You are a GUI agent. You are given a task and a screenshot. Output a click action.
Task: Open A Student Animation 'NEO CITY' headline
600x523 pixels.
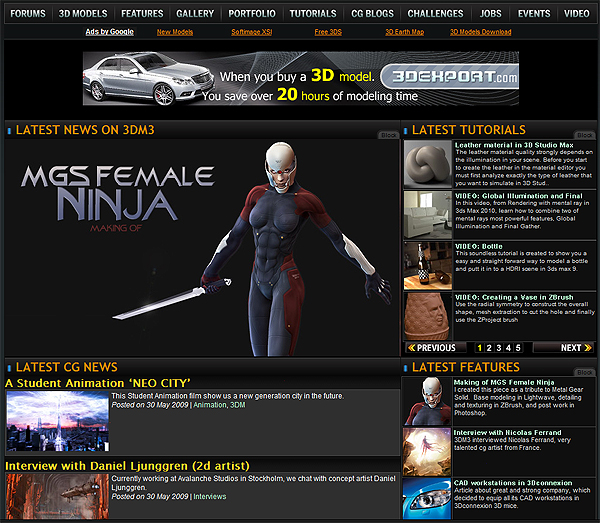point(98,383)
